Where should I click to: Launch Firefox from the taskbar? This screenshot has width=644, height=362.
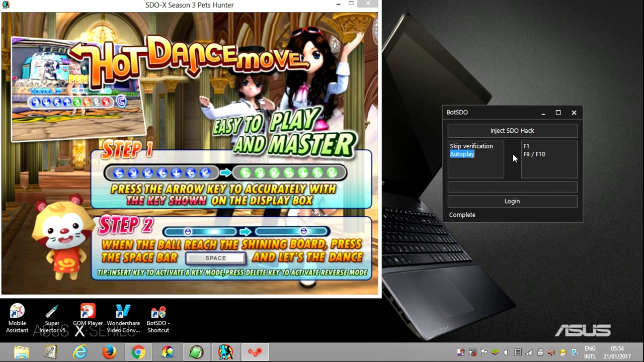pos(109,352)
